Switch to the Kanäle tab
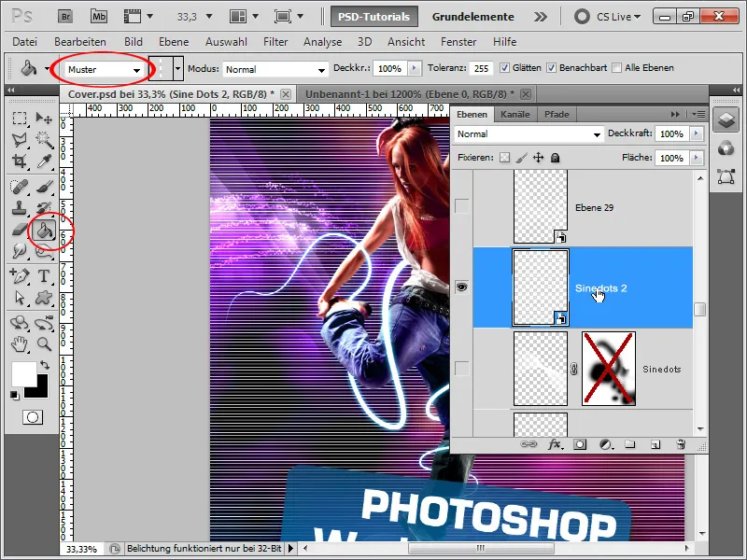The height and width of the screenshot is (560, 747). (x=515, y=114)
